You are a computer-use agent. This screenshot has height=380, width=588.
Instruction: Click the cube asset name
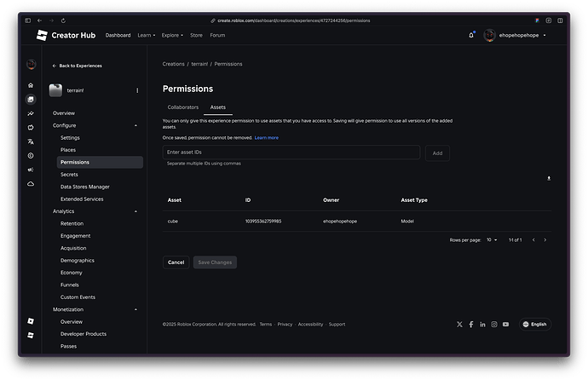172,222
